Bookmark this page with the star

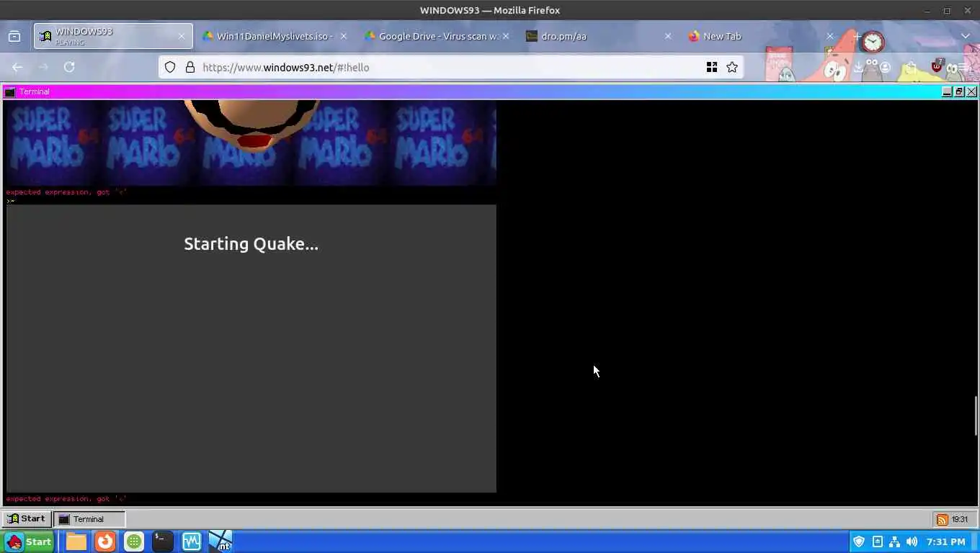pos(732,67)
